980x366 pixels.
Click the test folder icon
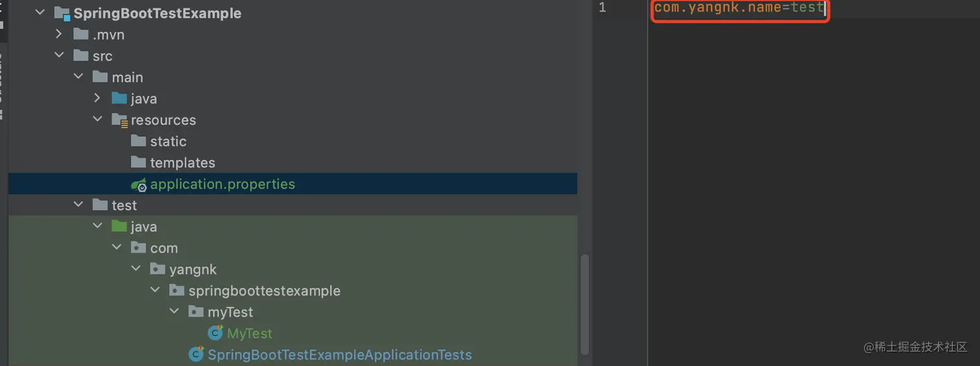coord(100,205)
